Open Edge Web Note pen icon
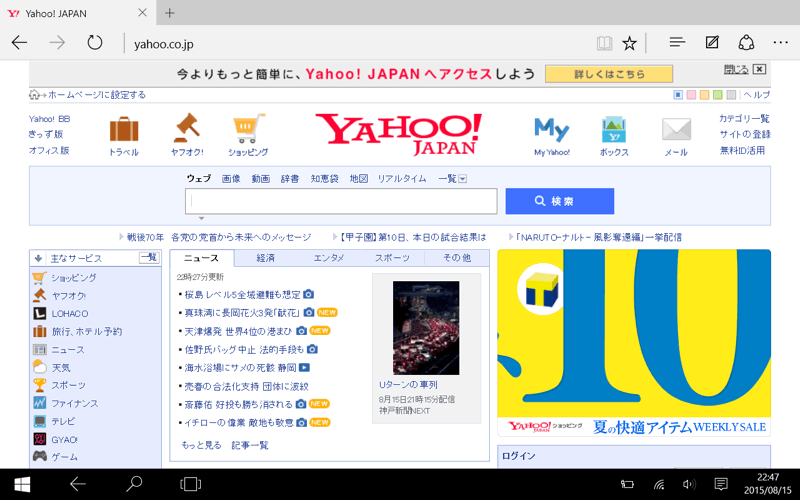Screen dimensions: 800x500 712,43
